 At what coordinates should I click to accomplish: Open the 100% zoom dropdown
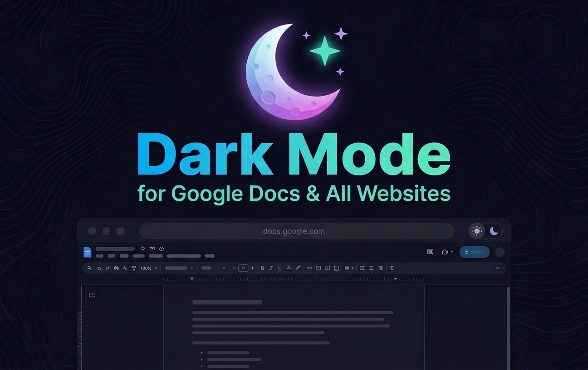coord(150,268)
